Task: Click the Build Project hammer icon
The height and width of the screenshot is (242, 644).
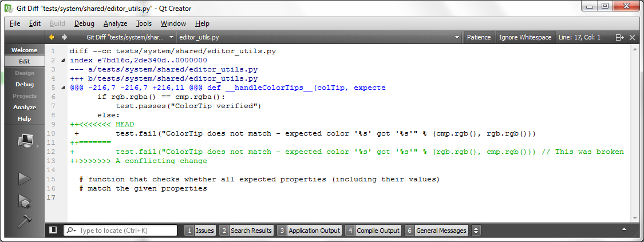Action: 24,220
